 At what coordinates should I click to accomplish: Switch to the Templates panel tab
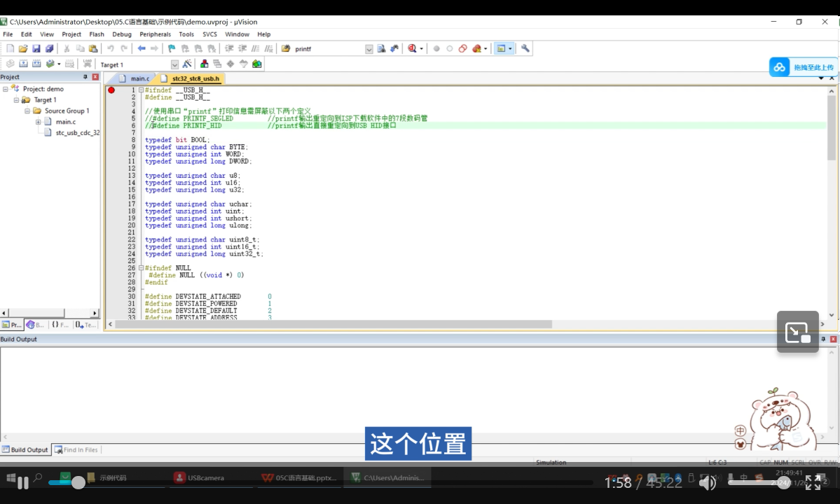[85, 325]
